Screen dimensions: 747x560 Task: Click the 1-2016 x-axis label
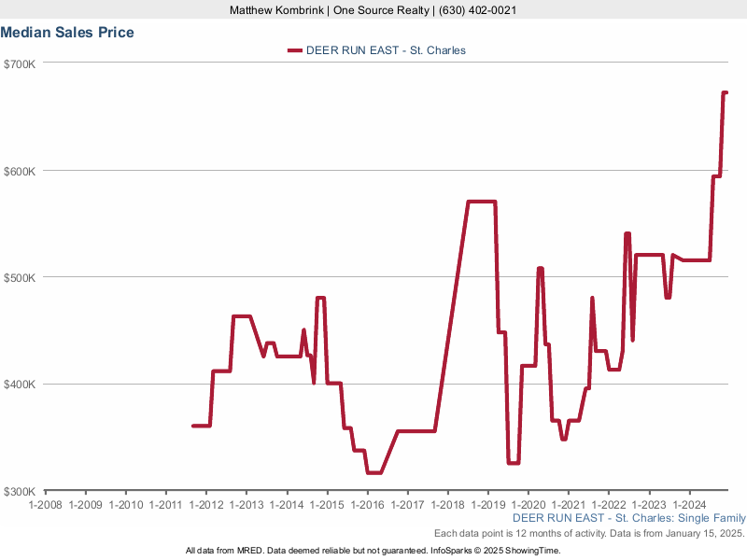(367, 505)
